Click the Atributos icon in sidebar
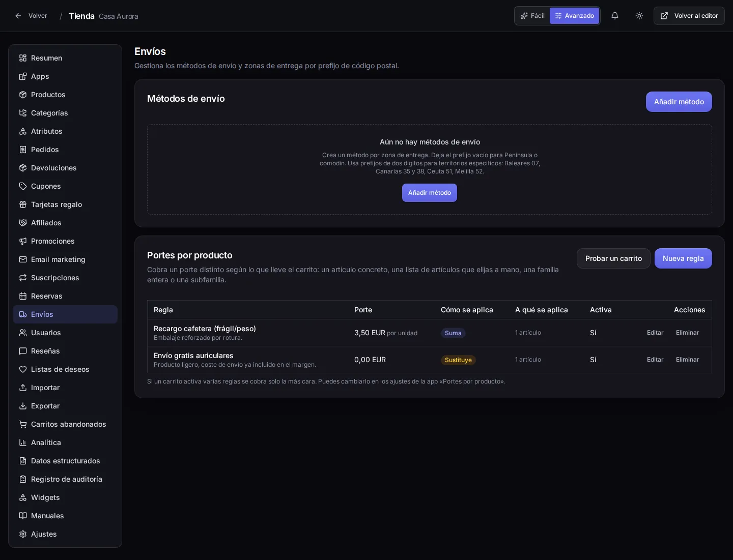The height and width of the screenshot is (560, 733). click(x=23, y=131)
